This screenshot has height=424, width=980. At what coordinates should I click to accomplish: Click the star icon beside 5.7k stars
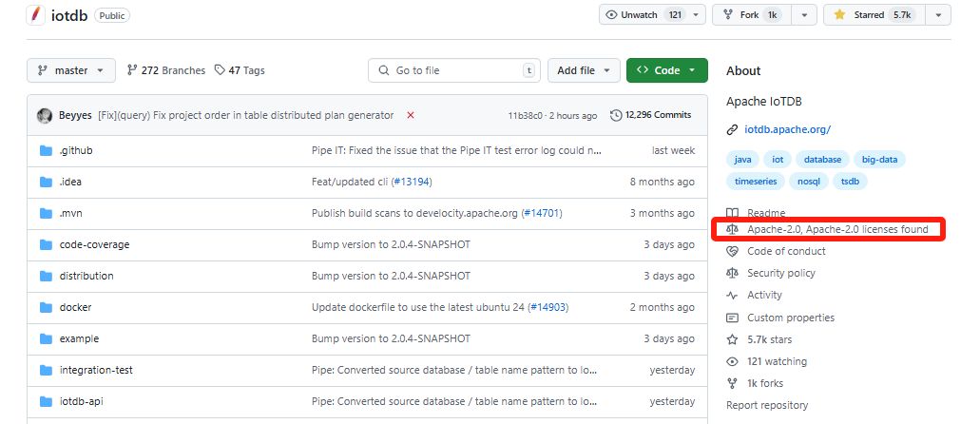(732, 339)
